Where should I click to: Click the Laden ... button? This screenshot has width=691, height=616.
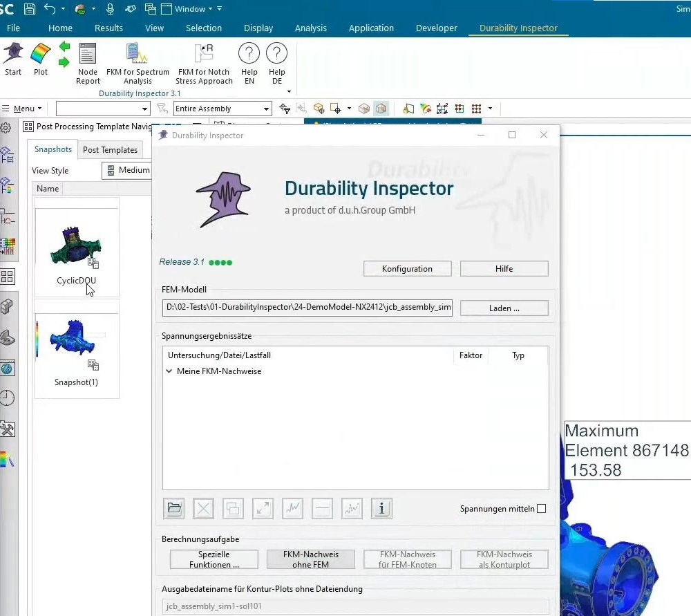pyautogui.click(x=504, y=308)
